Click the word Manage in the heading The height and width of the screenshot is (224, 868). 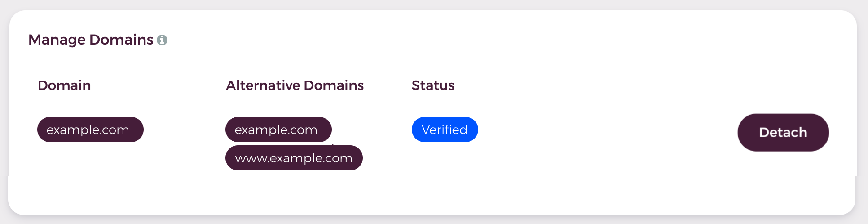pyautogui.click(x=57, y=40)
